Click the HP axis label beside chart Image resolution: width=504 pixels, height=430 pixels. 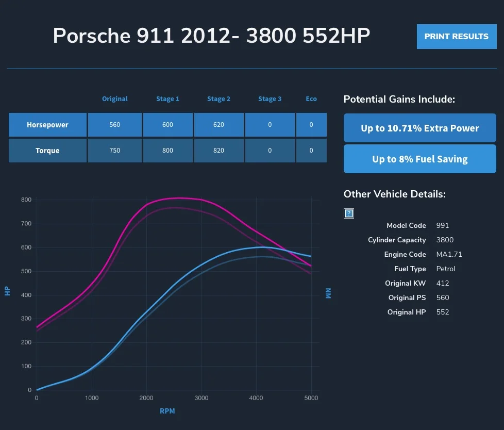(7, 291)
